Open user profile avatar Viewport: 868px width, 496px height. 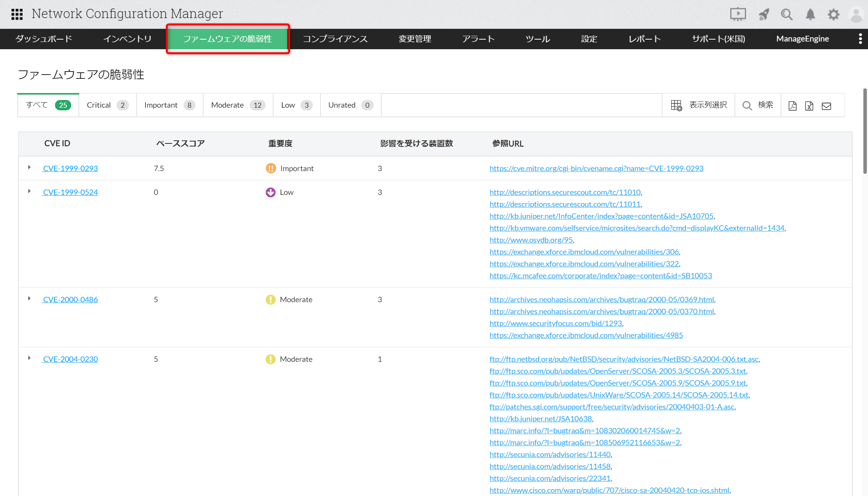click(856, 15)
